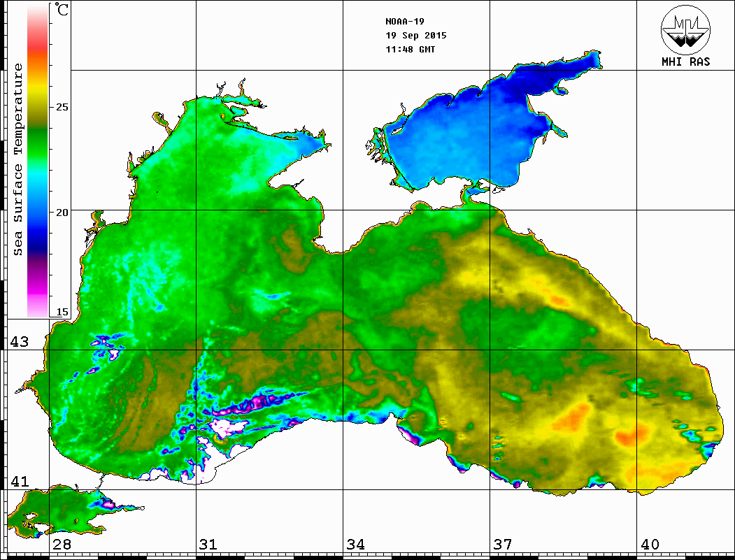
Task: Click latitude label '43'
Action: click(x=19, y=342)
